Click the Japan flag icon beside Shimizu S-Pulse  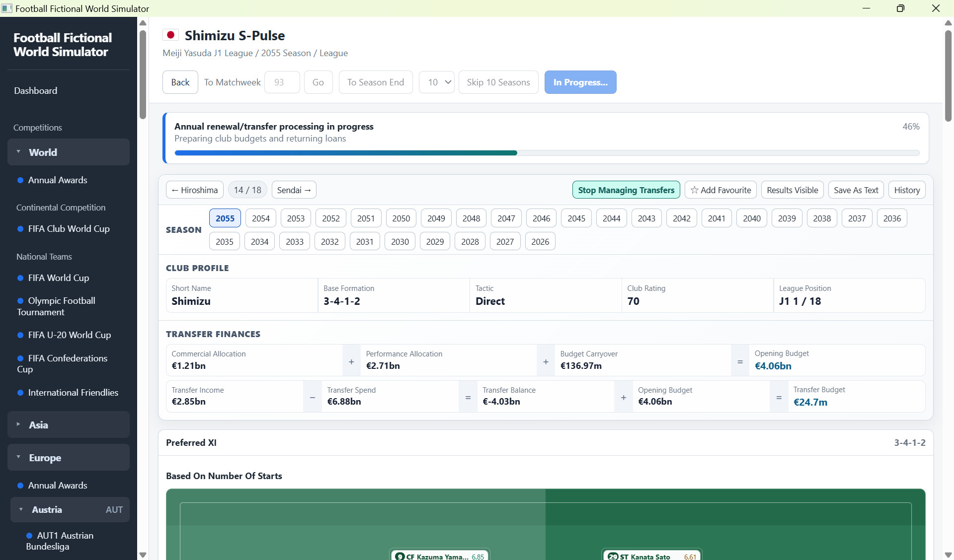pos(170,35)
